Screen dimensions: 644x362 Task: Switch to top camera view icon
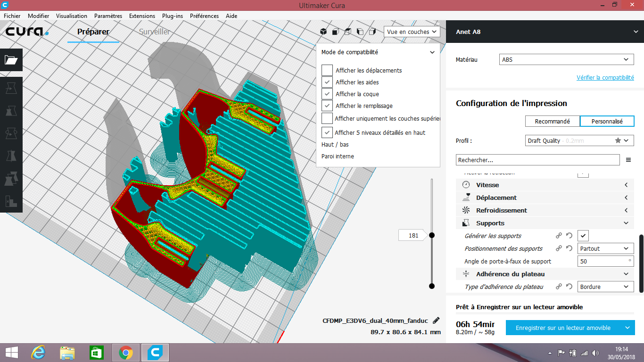coord(348,32)
